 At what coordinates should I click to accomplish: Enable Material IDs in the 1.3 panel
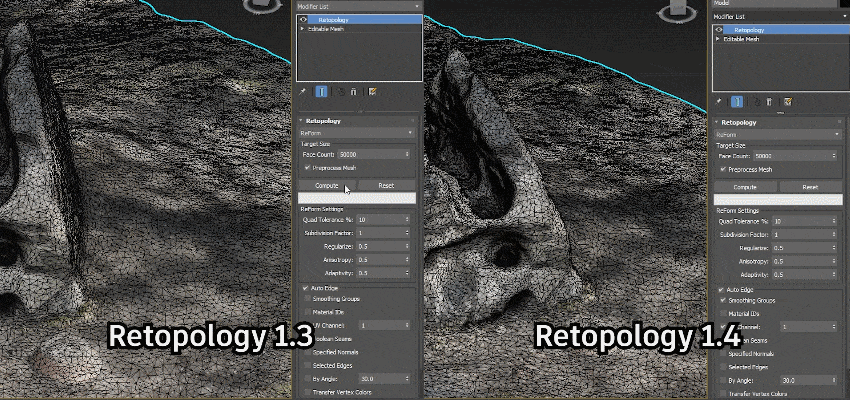click(308, 312)
